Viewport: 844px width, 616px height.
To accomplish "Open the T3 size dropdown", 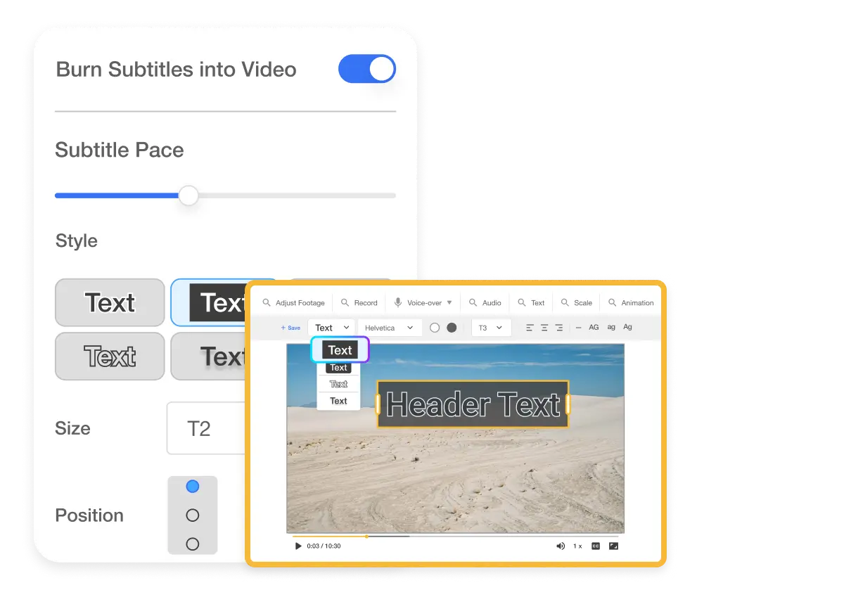I will point(491,328).
